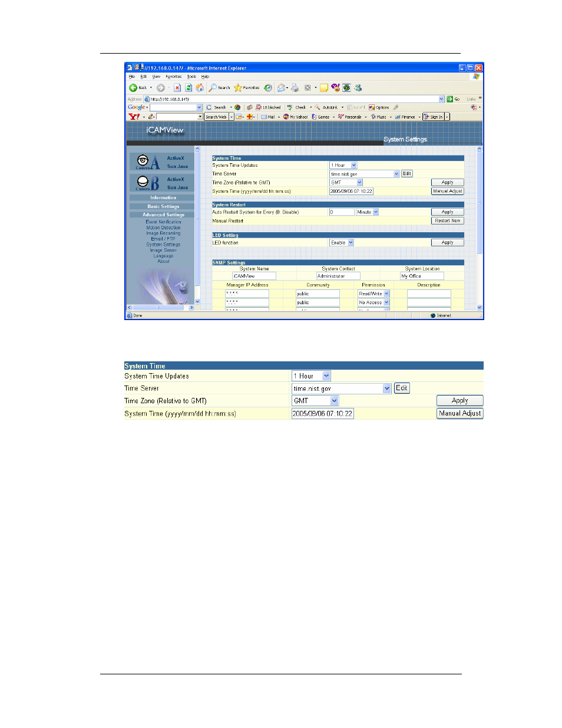The width and height of the screenshot is (562, 728).
Task: Click the Camera A eye icon
Action: click(143, 160)
